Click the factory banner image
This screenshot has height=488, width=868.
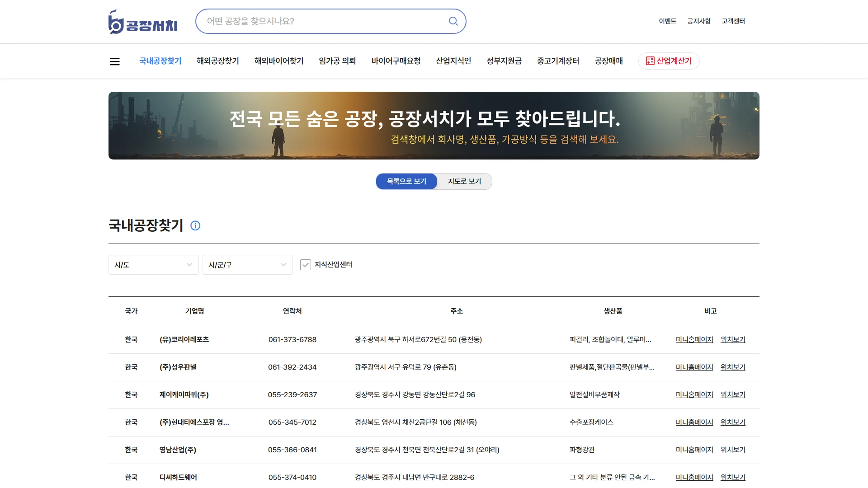[434, 126]
